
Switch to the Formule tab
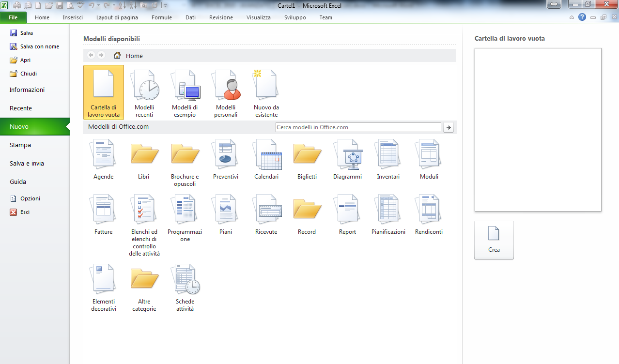click(162, 17)
